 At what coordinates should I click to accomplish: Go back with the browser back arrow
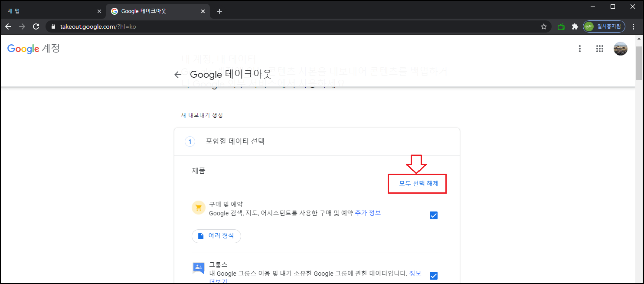coord(8,26)
